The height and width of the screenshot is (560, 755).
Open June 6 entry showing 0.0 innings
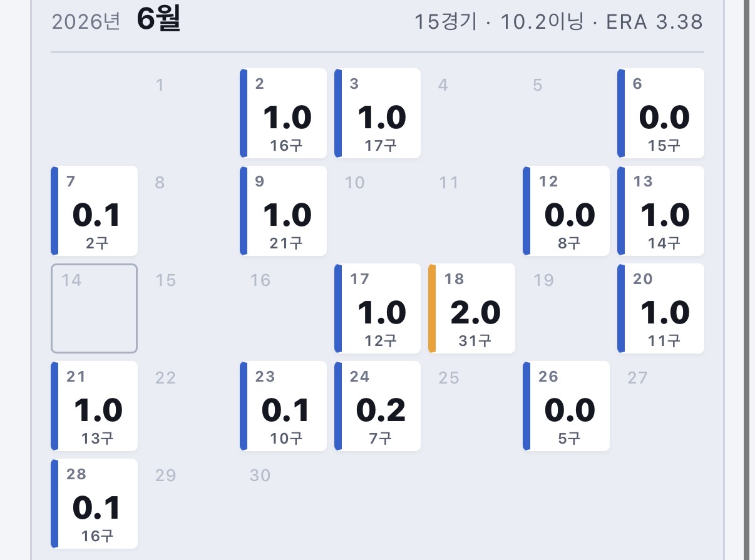pyautogui.click(x=660, y=113)
